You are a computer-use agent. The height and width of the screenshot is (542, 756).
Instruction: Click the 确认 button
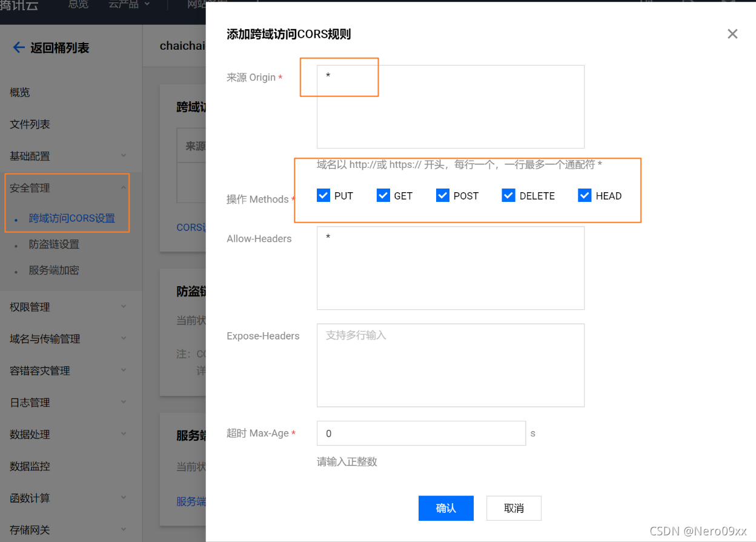(x=446, y=508)
